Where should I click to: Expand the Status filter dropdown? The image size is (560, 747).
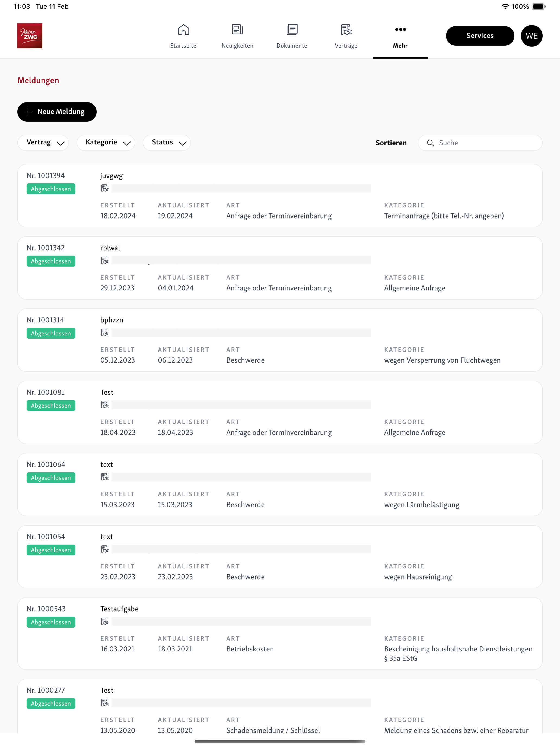tap(167, 143)
